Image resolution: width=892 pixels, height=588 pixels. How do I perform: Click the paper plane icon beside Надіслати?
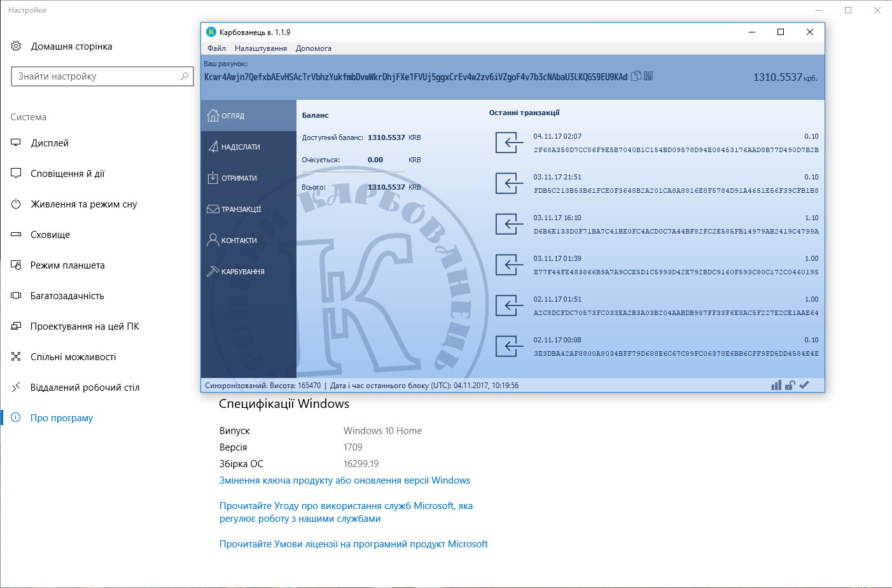tap(213, 146)
